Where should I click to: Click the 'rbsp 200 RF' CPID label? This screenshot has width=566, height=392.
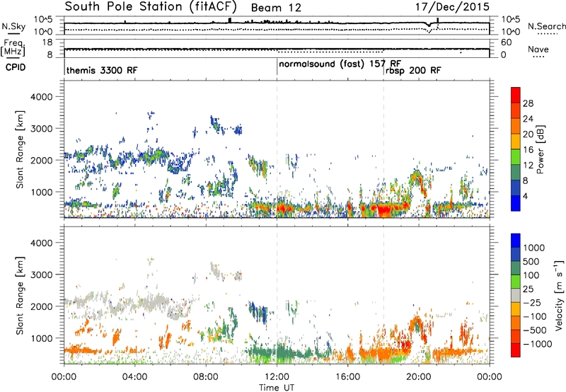[x=413, y=70]
